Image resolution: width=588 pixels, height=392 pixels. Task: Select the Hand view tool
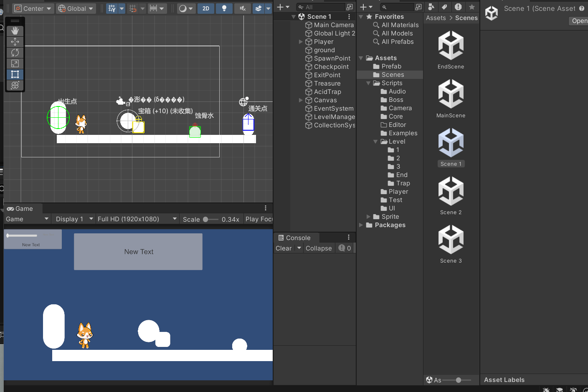pyautogui.click(x=15, y=31)
